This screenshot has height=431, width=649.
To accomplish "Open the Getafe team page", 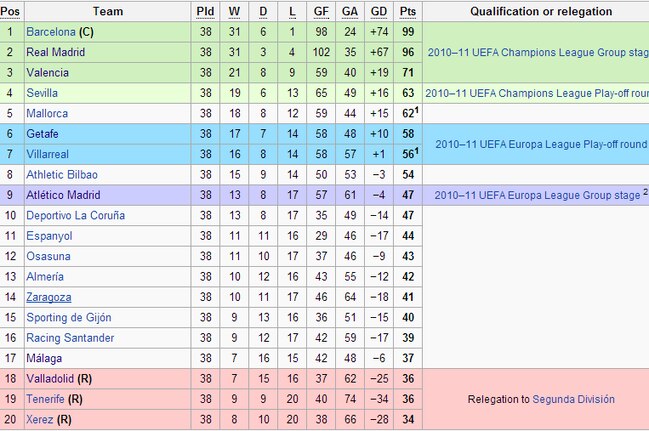I will 42,134.
